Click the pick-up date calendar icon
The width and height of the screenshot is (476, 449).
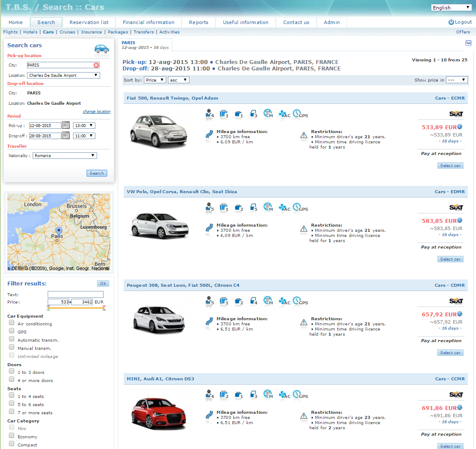pos(66,125)
